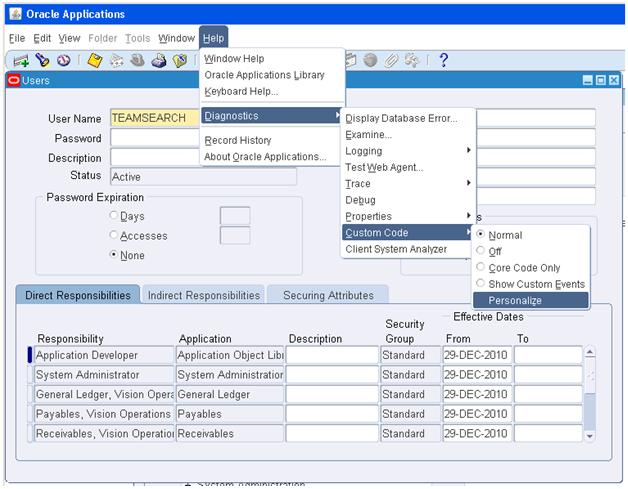Click the Print toolbar icon

pos(159,60)
